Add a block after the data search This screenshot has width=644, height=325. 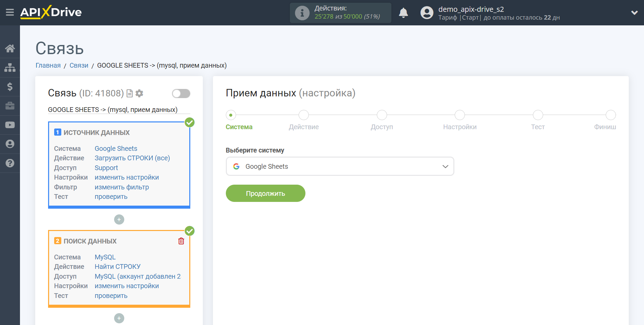coord(119,318)
